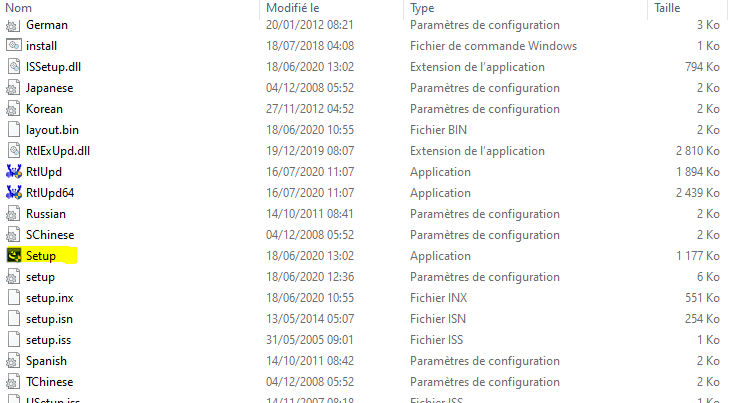Sort files by Taille column
This screenshot has width=740, height=403.
click(x=667, y=7)
